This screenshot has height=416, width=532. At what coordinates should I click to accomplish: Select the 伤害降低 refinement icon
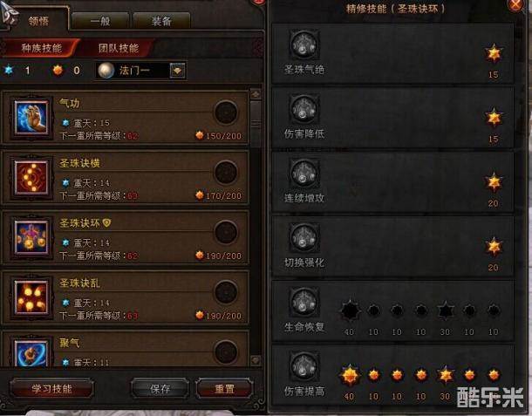tap(304, 109)
